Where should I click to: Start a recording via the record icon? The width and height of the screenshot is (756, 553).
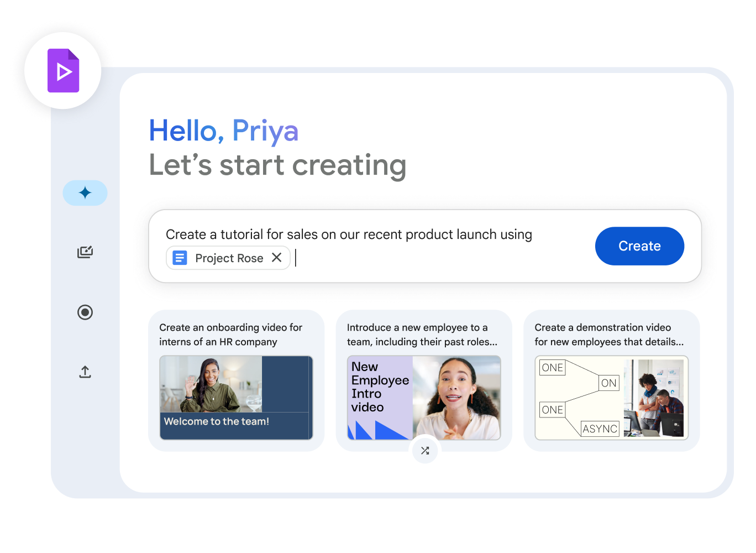85,312
